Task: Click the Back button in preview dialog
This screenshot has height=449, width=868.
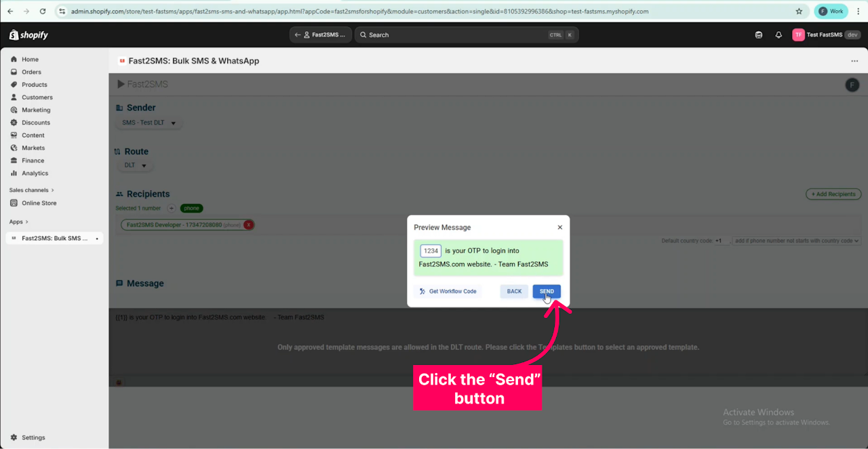Action: pos(514,291)
